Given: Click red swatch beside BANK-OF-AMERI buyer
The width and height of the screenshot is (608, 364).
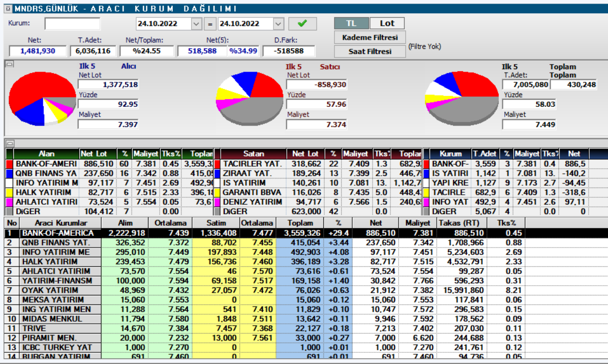Looking at the screenshot, I should [x=9, y=164].
